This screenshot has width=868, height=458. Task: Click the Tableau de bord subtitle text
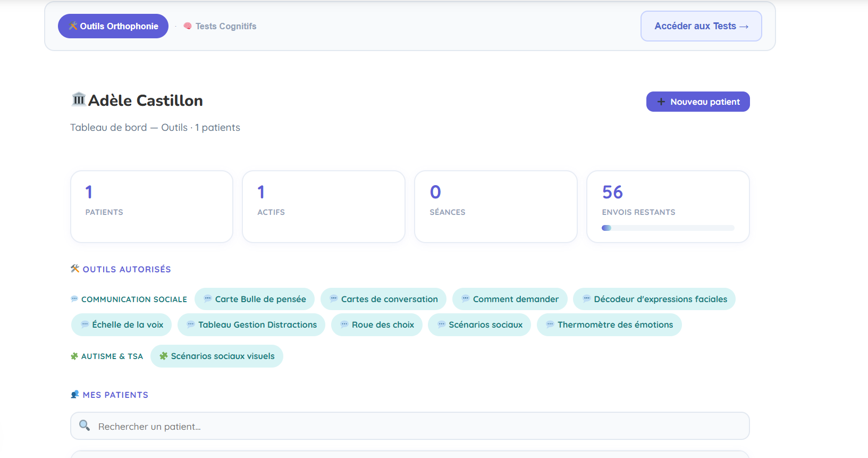coord(155,127)
